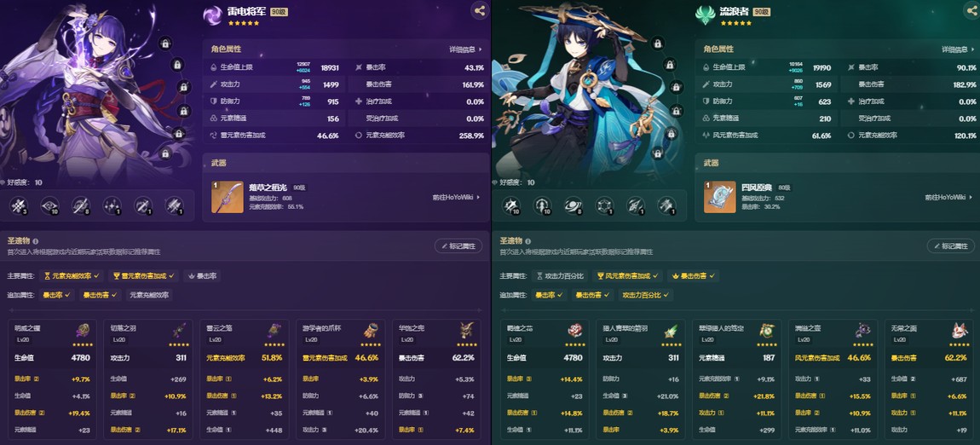Viewport: 980px width, 445px height.
Task: Open the 明威之镡 flower artifact card
Action: pos(53,379)
